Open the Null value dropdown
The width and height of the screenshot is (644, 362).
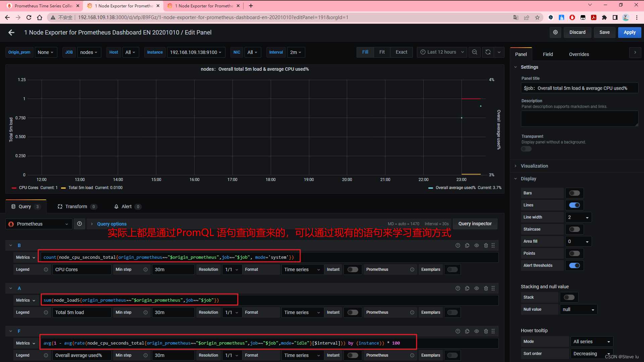[x=578, y=309]
